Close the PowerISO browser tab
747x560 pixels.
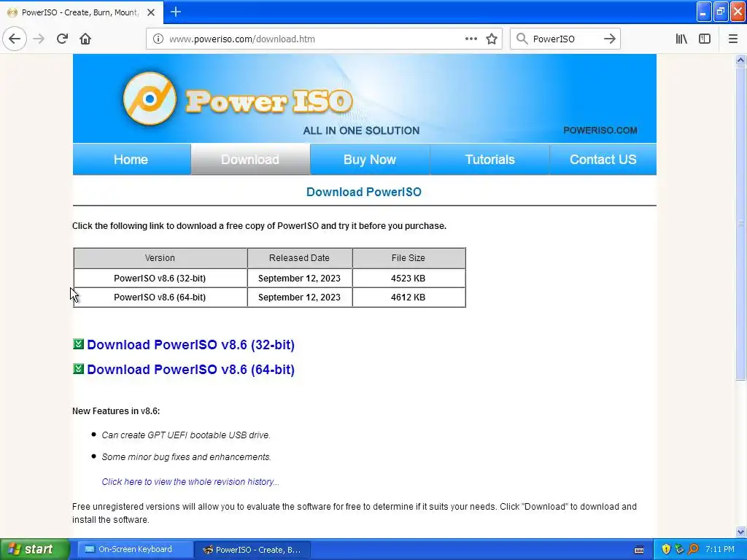150,12
